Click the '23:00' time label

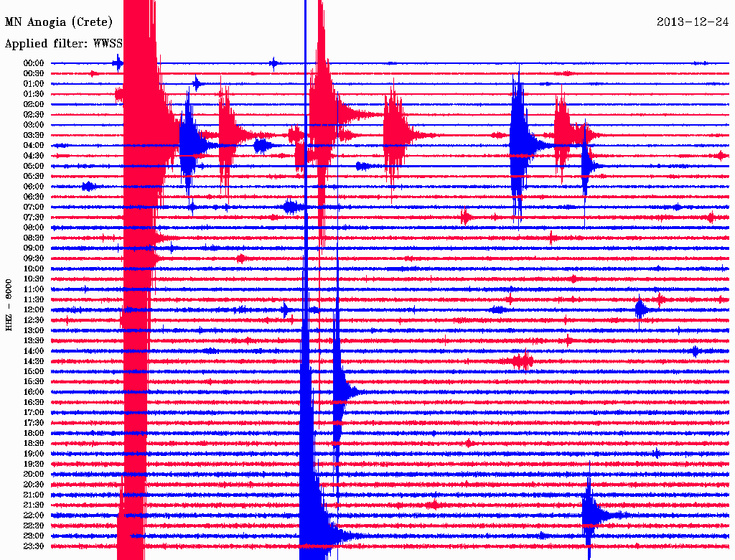[x=34, y=536]
